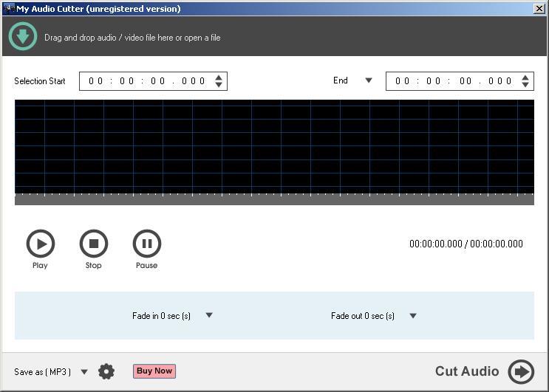This screenshot has height=392, width=549.
Task: Expand the Fade out seconds dropdown
Action: 413,316
